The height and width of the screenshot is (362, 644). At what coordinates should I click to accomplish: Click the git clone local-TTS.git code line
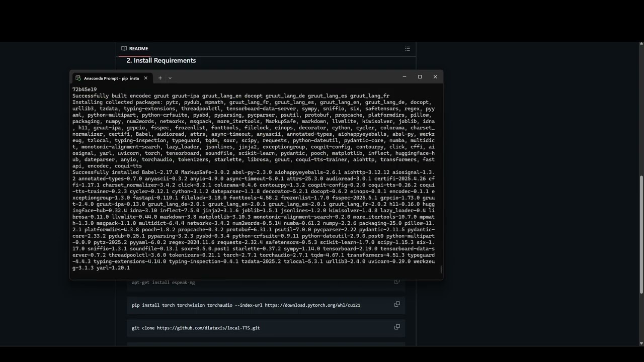click(196, 328)
